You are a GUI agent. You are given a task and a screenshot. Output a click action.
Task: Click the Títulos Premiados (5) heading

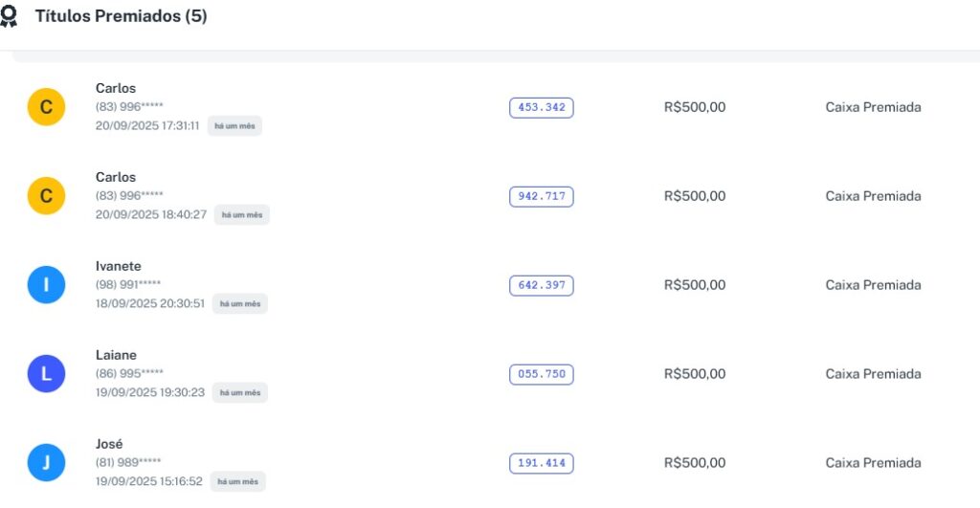(121, 16)
